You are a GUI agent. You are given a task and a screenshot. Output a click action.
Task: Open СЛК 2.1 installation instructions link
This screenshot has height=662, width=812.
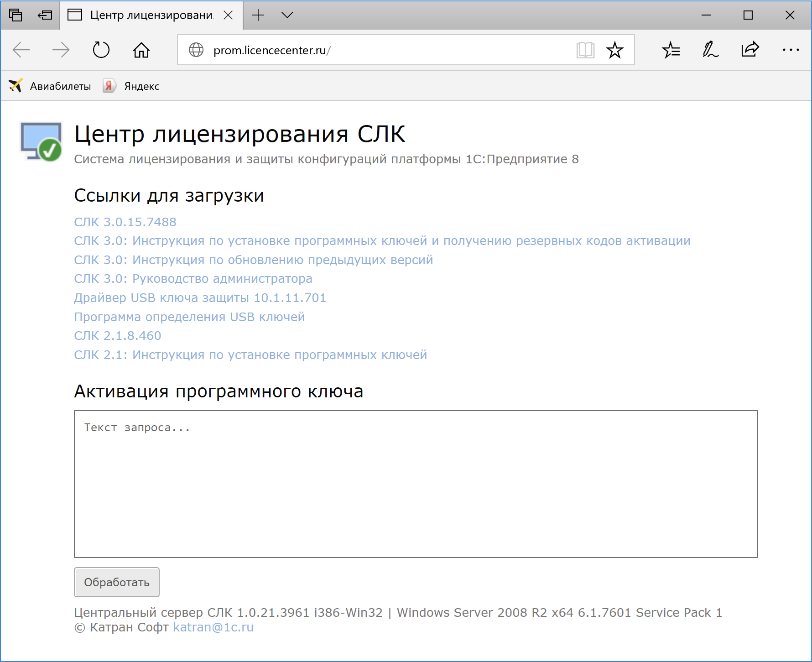coord(250,354)
